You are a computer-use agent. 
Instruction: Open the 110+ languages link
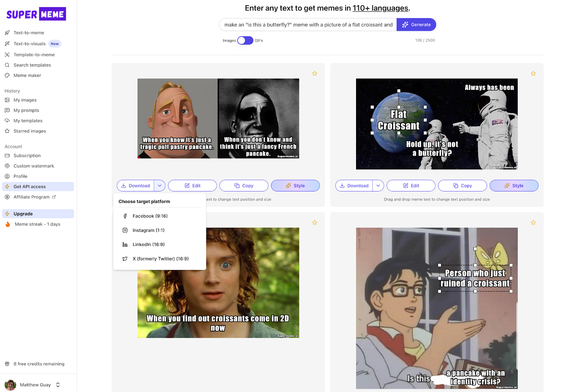[x=380, y=8]
